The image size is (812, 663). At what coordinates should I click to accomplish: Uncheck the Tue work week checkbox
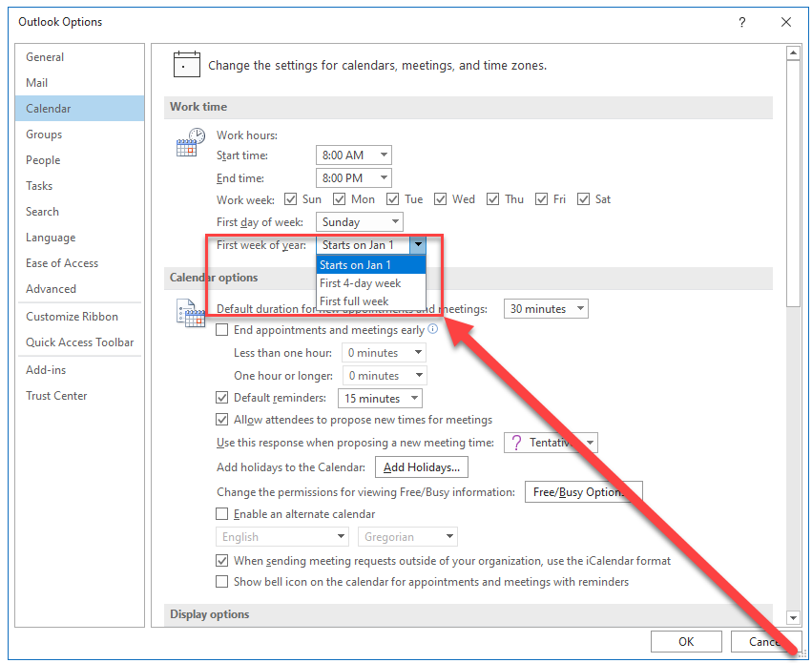392,199
